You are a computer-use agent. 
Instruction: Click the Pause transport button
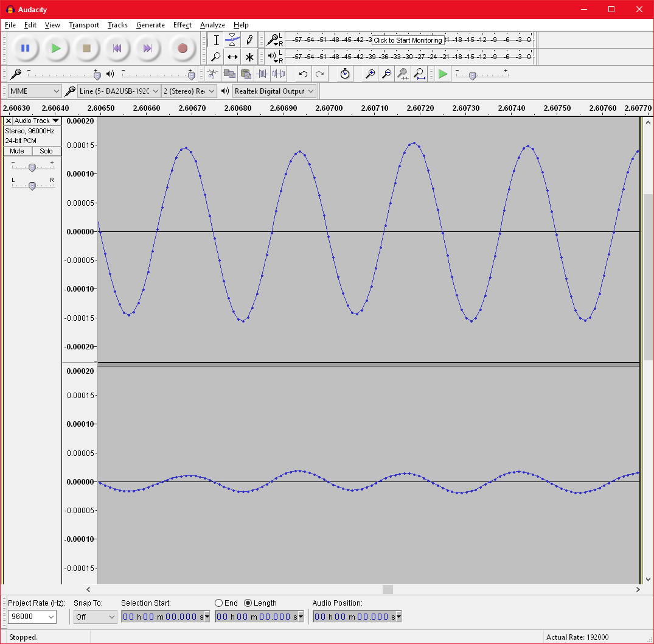click(x=25, y=49)
